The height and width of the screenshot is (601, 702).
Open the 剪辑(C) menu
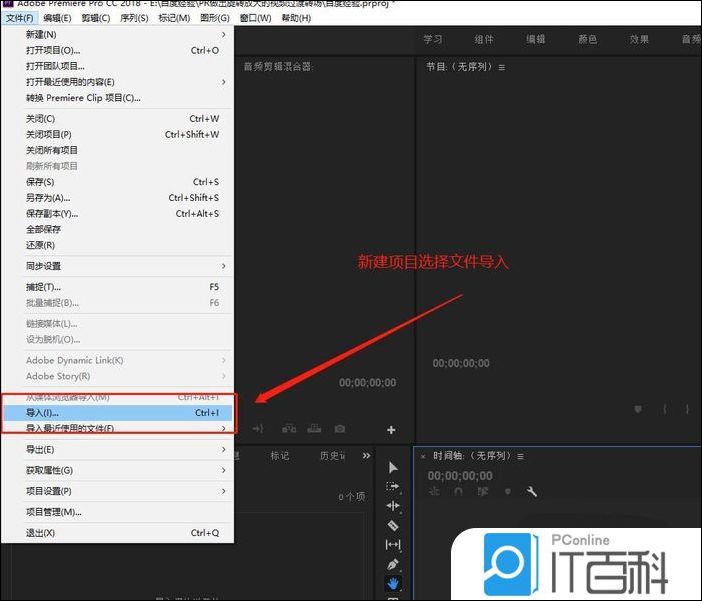[x=95, y=18]
